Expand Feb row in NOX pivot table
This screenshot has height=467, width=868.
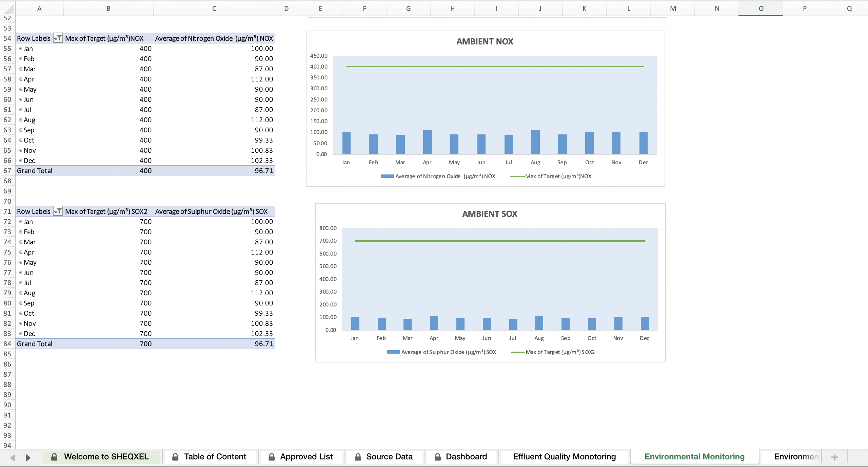tap(21, 59)
